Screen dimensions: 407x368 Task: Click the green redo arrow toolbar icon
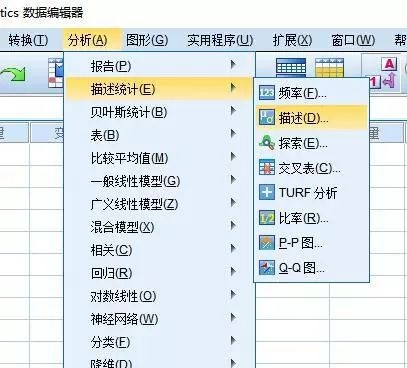click(x=13, y=73)
